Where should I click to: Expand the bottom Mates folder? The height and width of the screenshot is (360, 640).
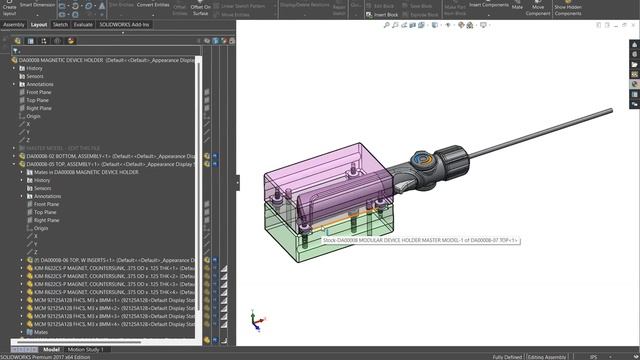pos(22,332)
